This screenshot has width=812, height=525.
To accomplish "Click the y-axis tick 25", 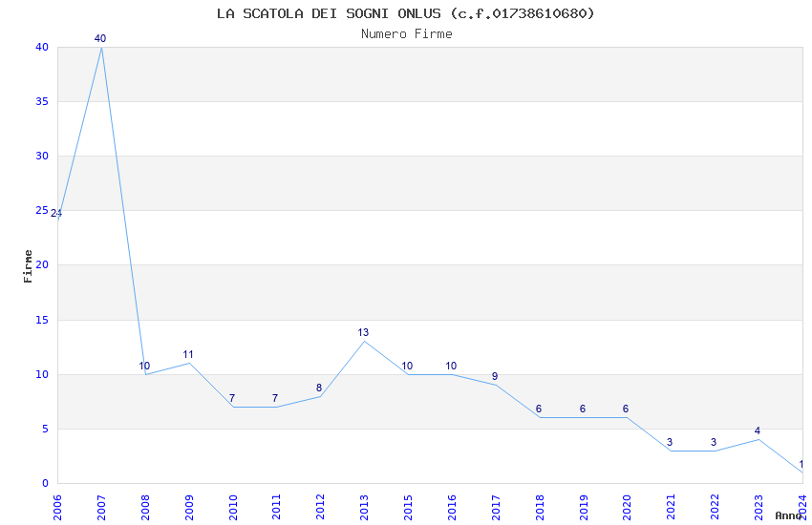I will tap(42, 210).
